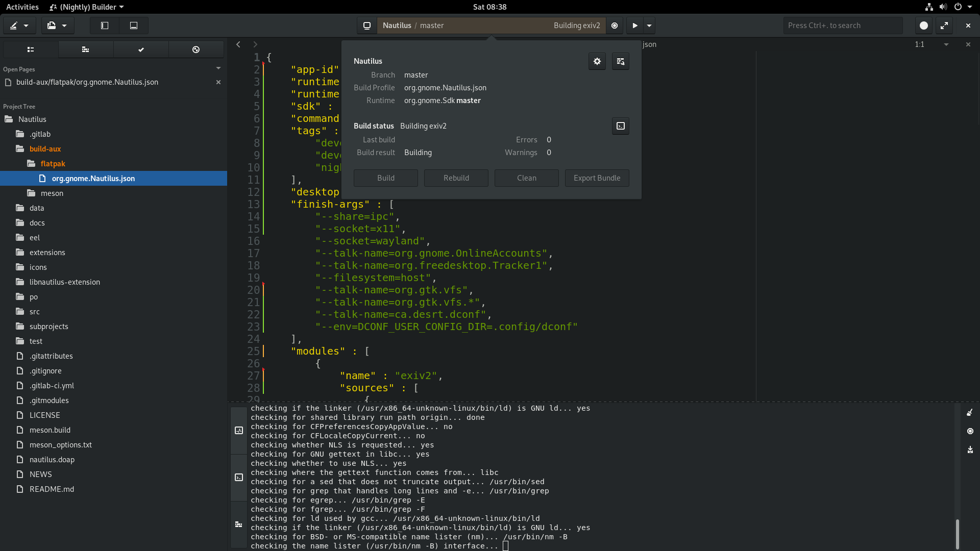Open the (Nightly) Builder app menu
Image resolution: width=980 pixels, height=551 pixels.
[x=87, y=7]
